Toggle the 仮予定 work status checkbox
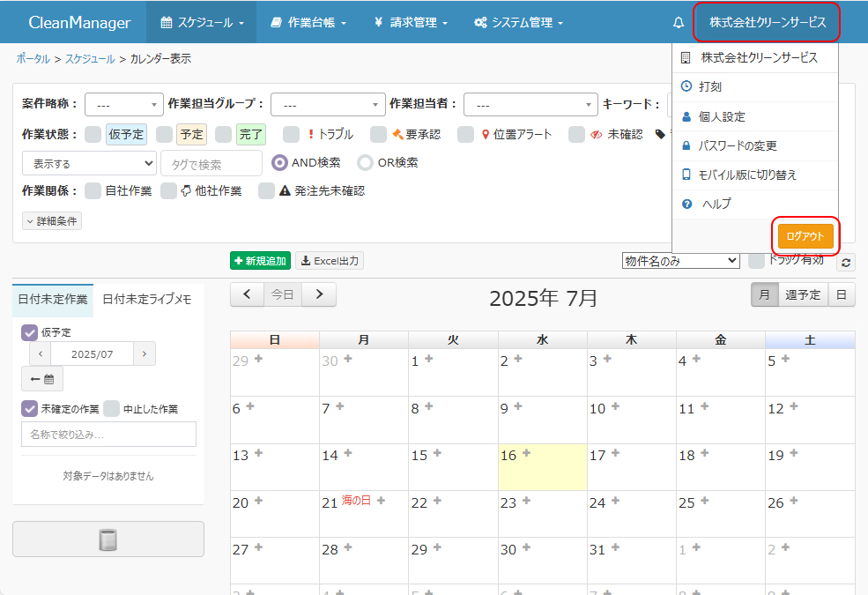 coord(93,135)
